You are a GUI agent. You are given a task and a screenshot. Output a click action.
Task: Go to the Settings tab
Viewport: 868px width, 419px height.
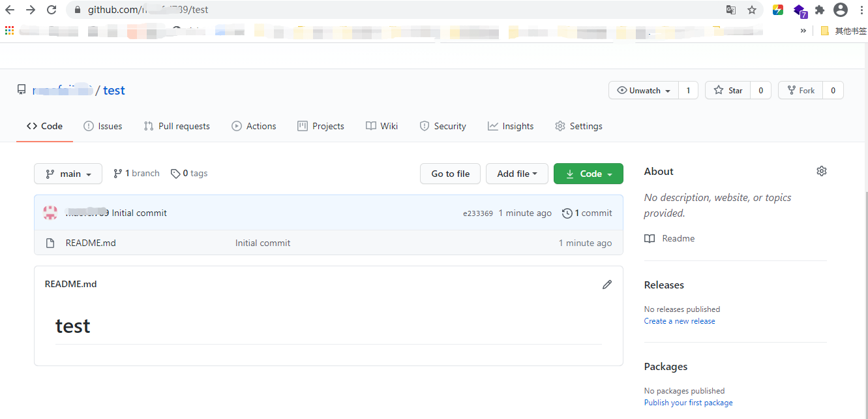coord(578,126)
